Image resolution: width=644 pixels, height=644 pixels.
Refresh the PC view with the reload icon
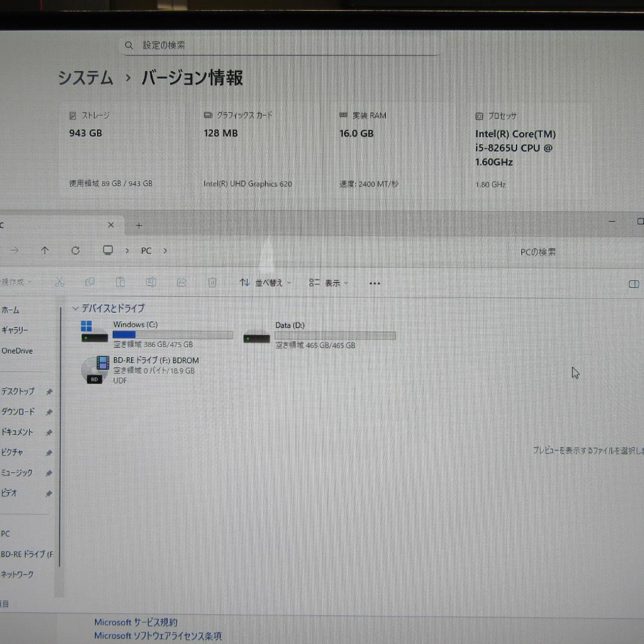[76, 250]
